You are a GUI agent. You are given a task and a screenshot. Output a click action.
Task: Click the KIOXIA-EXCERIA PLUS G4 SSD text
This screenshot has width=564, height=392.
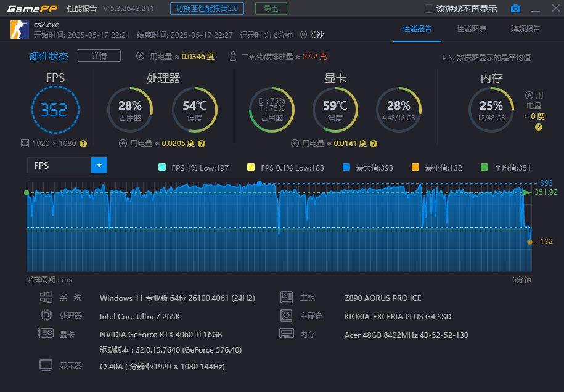click(x=398, y=316)
